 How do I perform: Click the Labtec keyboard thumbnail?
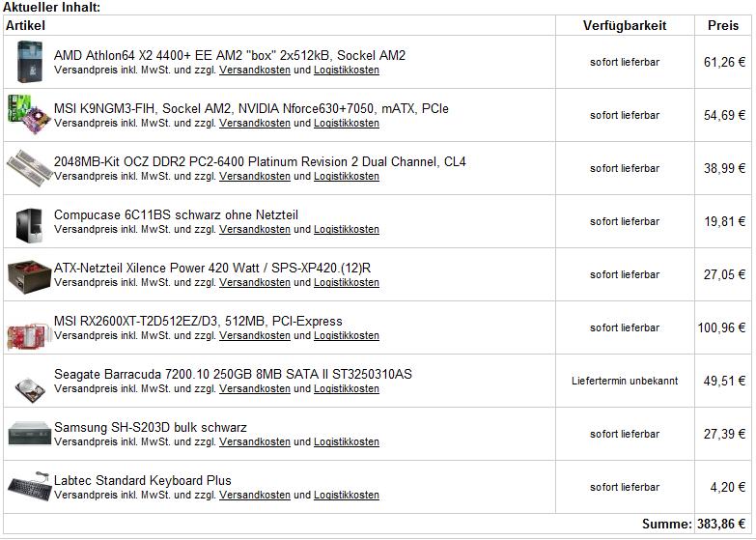pos(29,487)
